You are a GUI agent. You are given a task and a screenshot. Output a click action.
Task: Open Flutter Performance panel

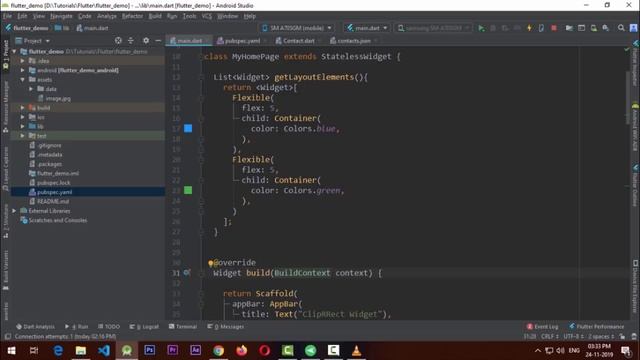[x=596, y=327]
